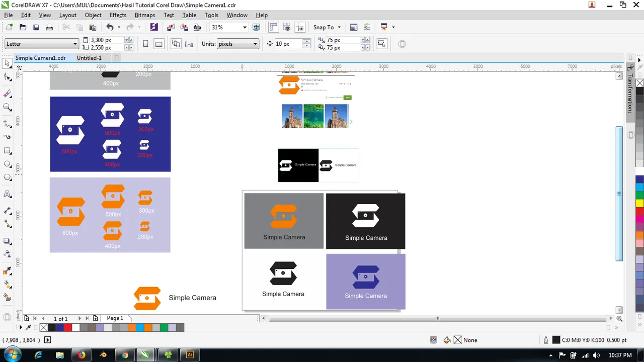
Task: Click the horizontal scrollbar thumb
Action: click(437, 318)
